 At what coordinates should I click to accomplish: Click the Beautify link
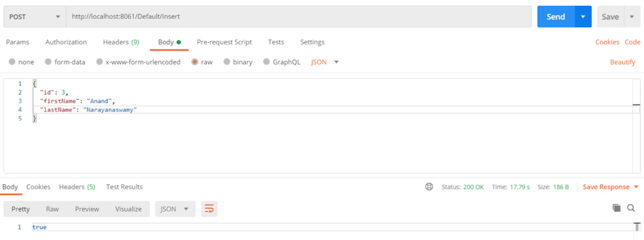coord(623,62)
